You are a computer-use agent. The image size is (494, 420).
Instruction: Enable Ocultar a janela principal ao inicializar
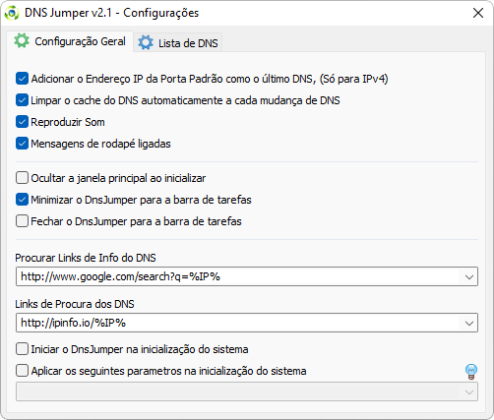22,178
